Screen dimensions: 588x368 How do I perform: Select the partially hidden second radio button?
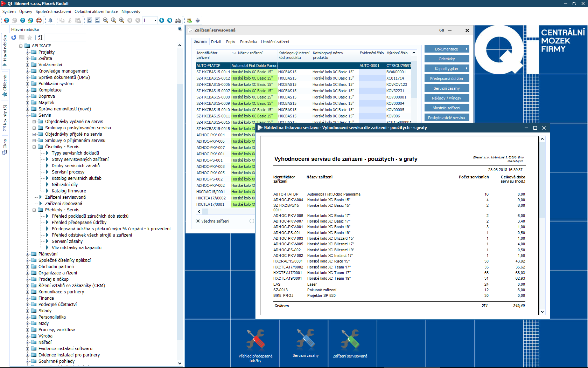[252, 221]
